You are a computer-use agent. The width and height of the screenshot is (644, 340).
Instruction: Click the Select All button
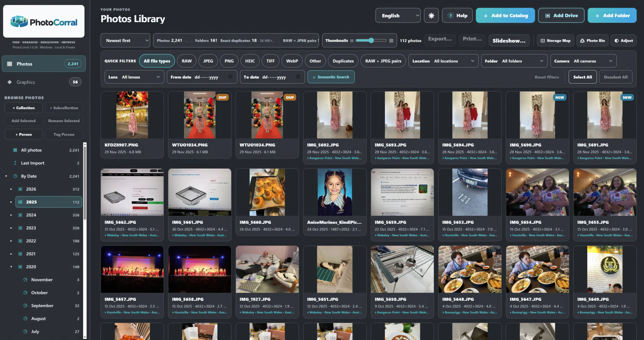[582, 77]
